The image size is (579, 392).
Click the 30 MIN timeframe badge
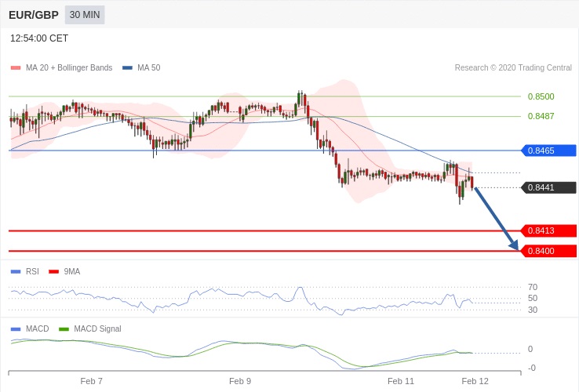(x=84, y=15)
